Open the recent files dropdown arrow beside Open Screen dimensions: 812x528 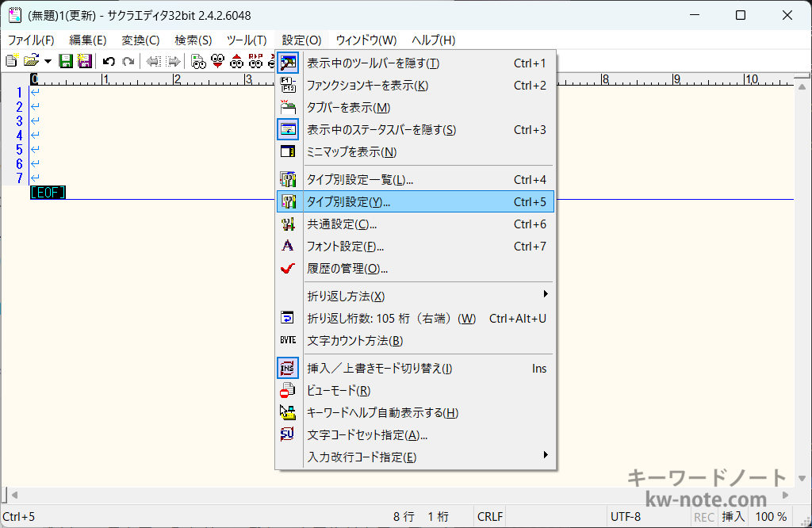[48, 61]
